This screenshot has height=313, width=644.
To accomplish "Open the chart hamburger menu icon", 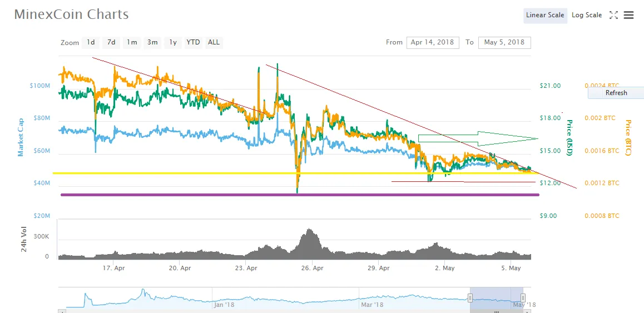I will (628, 15).
